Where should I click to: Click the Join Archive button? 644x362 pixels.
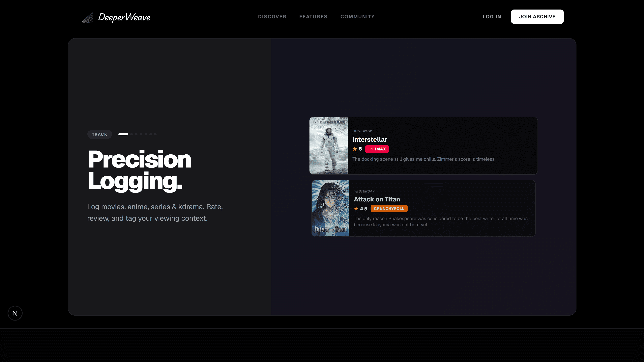pos(537,17)
